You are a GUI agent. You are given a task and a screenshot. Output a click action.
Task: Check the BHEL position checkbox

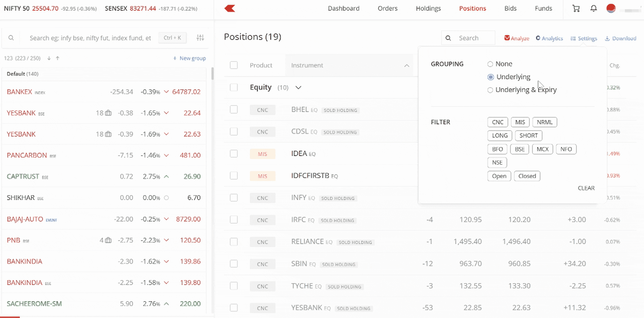pos(234,110)
